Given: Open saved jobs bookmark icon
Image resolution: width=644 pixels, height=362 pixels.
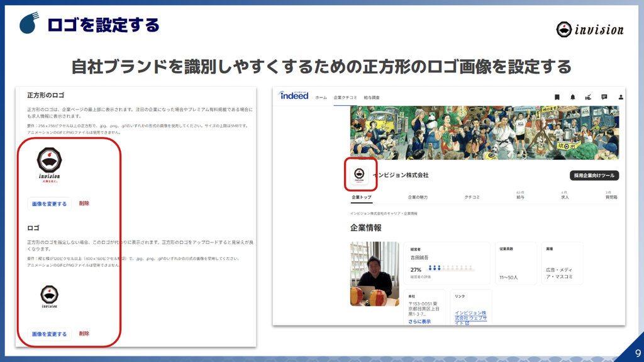Looking at the screenshot, I should pos(557,97).
